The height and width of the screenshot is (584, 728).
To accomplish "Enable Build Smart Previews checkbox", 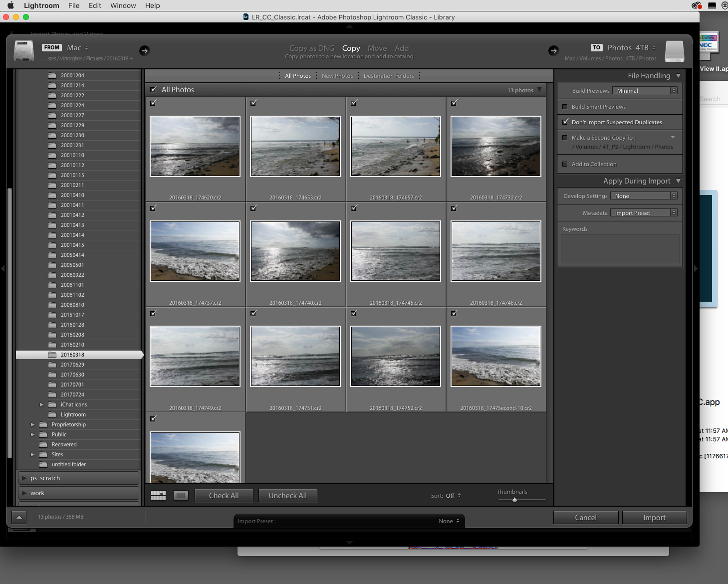I will 565,107.
